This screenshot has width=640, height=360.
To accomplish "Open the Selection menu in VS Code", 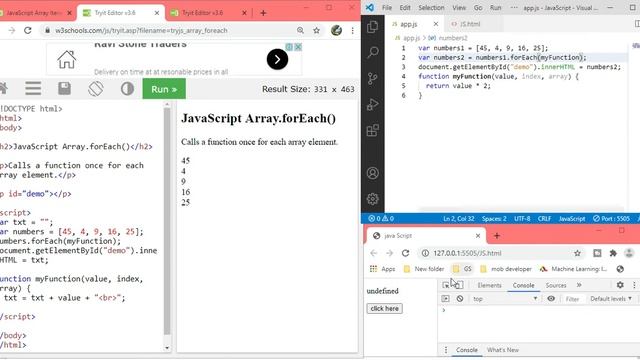I will [x=431, y=8].
